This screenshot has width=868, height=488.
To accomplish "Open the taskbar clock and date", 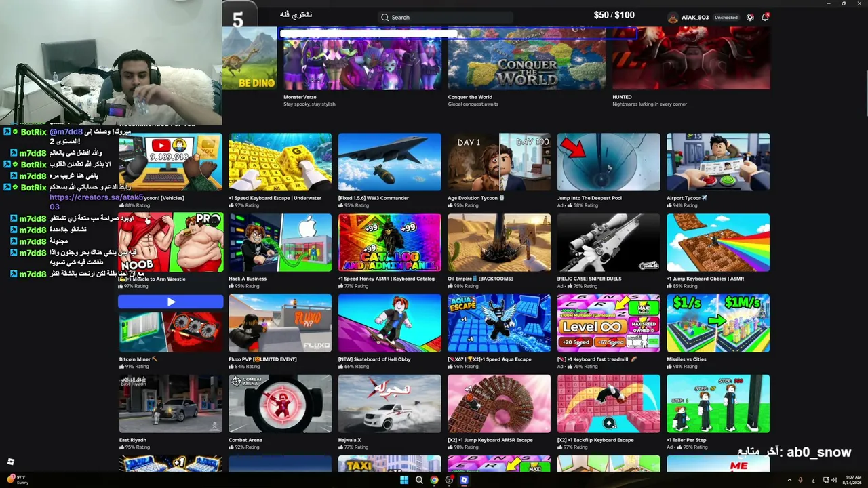I will click(x=852, y=480).
